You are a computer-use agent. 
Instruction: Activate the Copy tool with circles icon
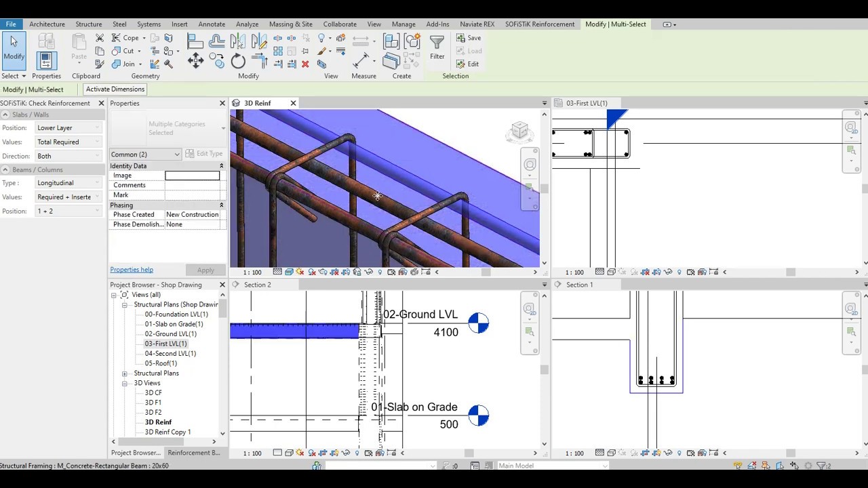point(217,62)
